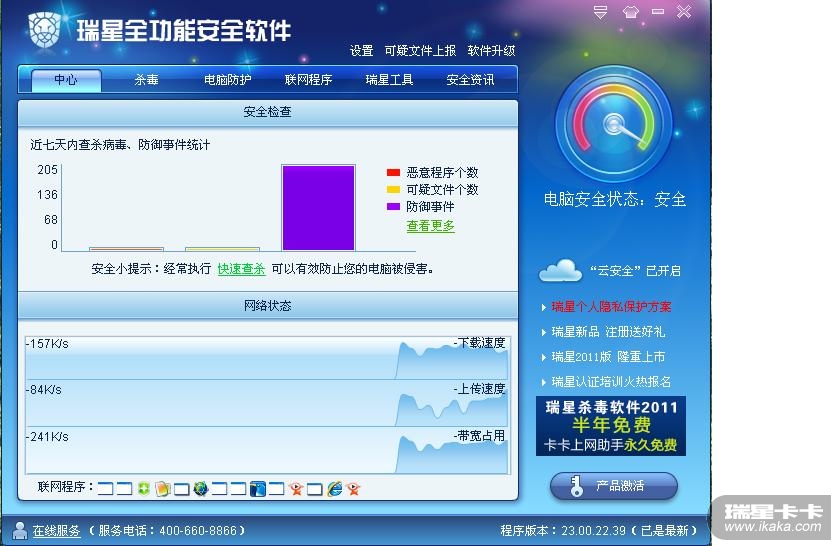
Task: Click the 瑞星杀毒软件2011 半年免费 banner
Action: (x=611, y=426)
